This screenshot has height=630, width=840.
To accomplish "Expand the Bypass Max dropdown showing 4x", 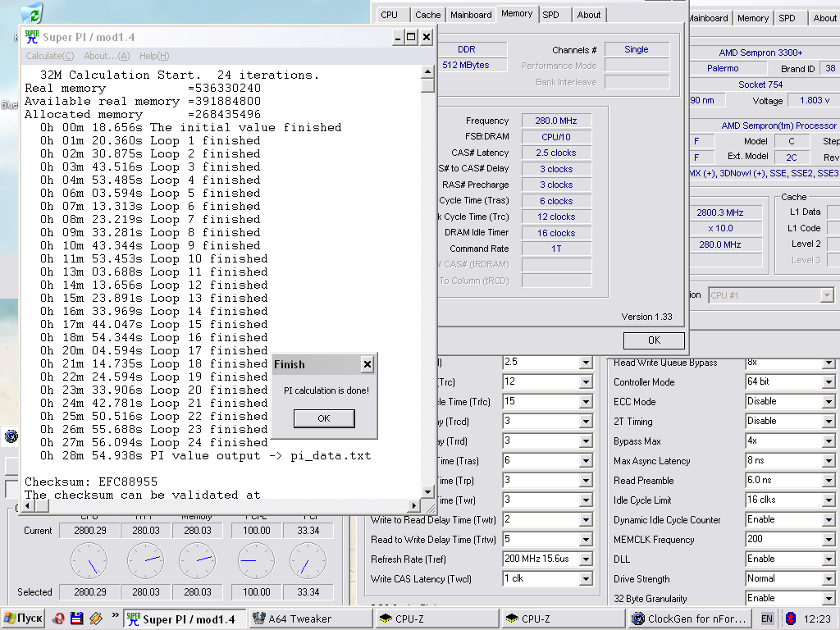I will pyautogui.click(x=829, y=441).
